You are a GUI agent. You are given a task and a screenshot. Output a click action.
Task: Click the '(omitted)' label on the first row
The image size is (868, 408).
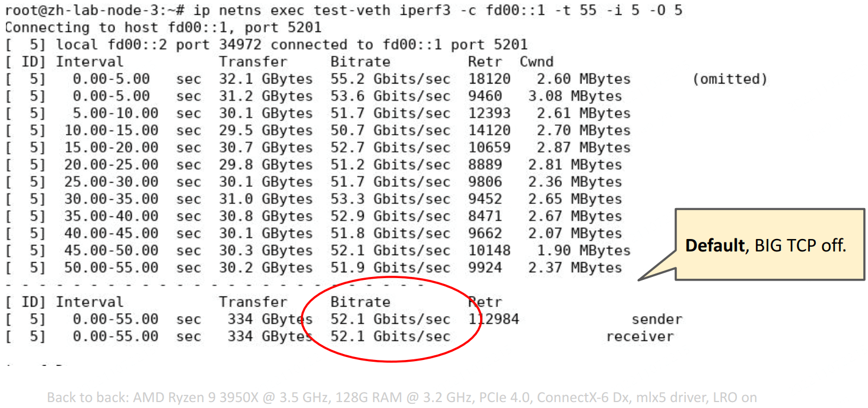(729, 79)
